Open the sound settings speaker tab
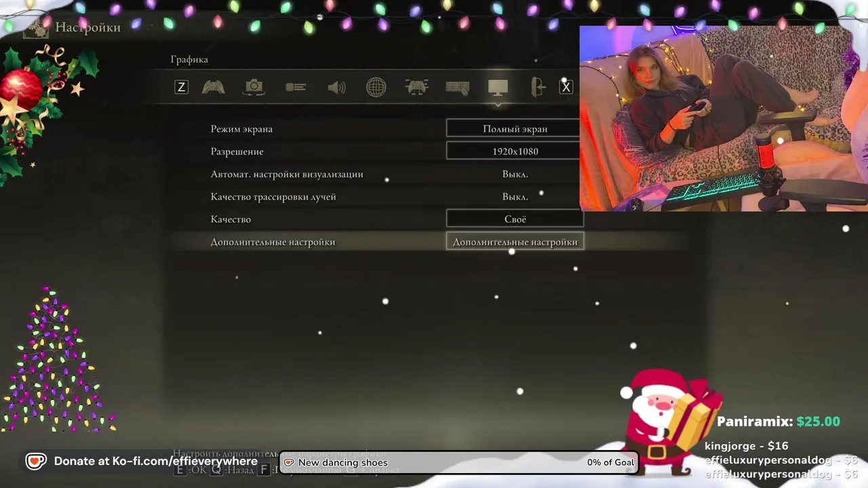868x488 pixels. (336, 87)
